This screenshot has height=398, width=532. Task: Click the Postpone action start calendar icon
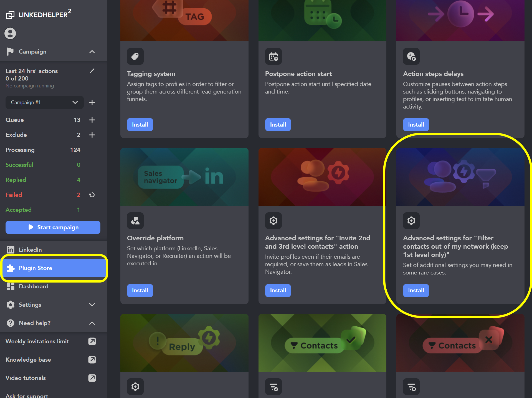(273, 57)
